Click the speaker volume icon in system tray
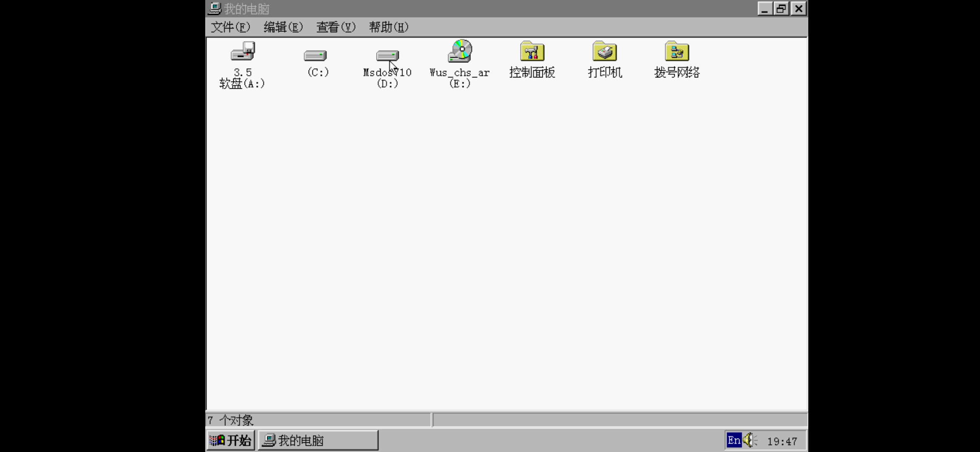980x452 pixels. click(x=749, y=440)
